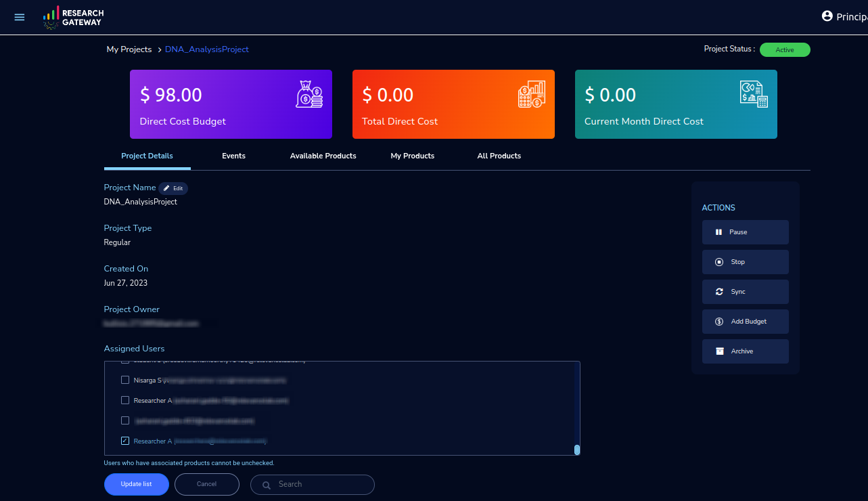The image size is (868, 501).
Task: Uncheck the checked Researcher A checkbox
Action: click(125, 441)
